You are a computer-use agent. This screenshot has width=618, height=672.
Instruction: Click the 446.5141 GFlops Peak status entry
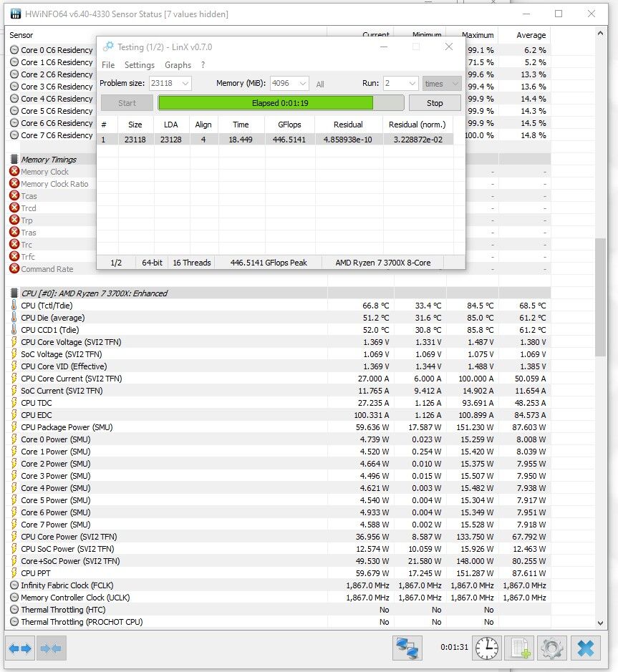click(269, 263)
